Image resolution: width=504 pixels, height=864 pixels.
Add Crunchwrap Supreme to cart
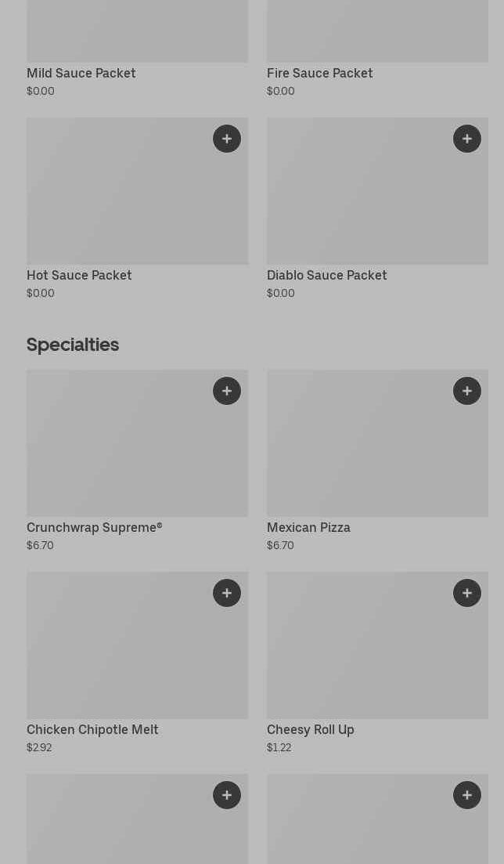[x=227, y=391]
